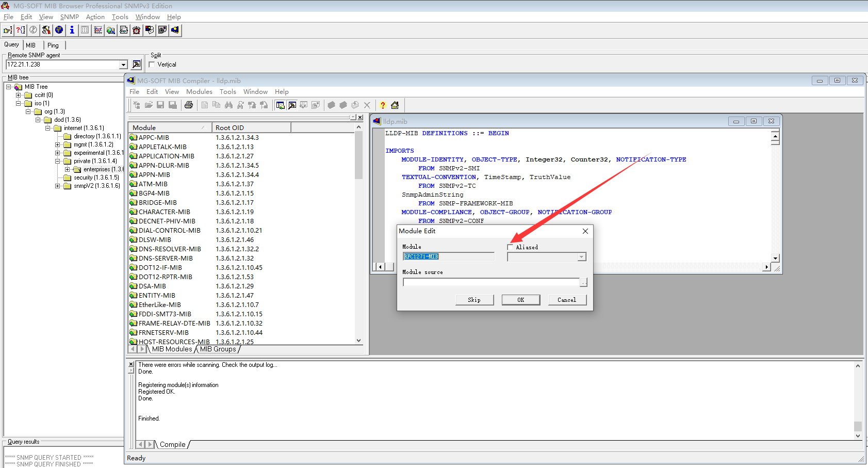Click the red question mark help icon
This screenshot has width=868, height=468.
[383, 105]
